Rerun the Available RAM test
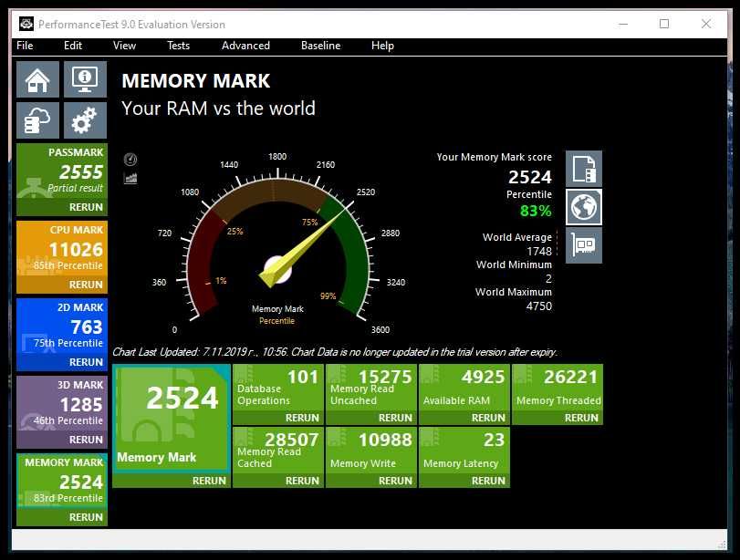 point(488,418)
